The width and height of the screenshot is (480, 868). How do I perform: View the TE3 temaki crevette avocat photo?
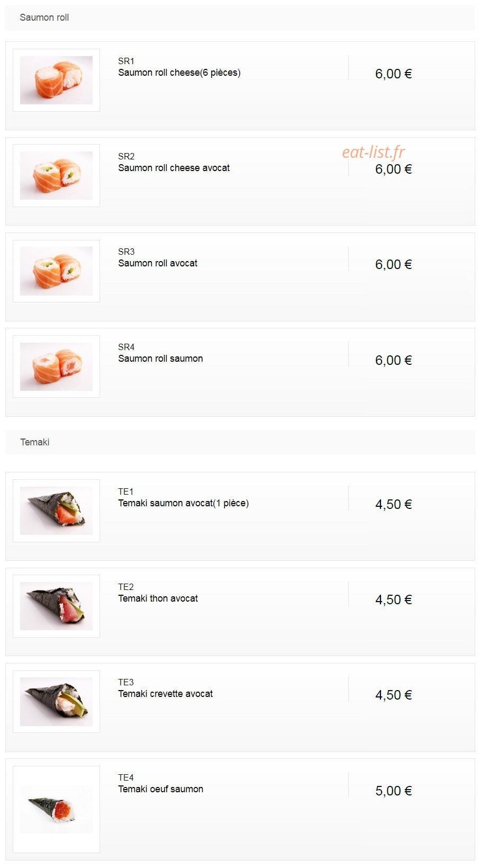click(x=56, y=701)
